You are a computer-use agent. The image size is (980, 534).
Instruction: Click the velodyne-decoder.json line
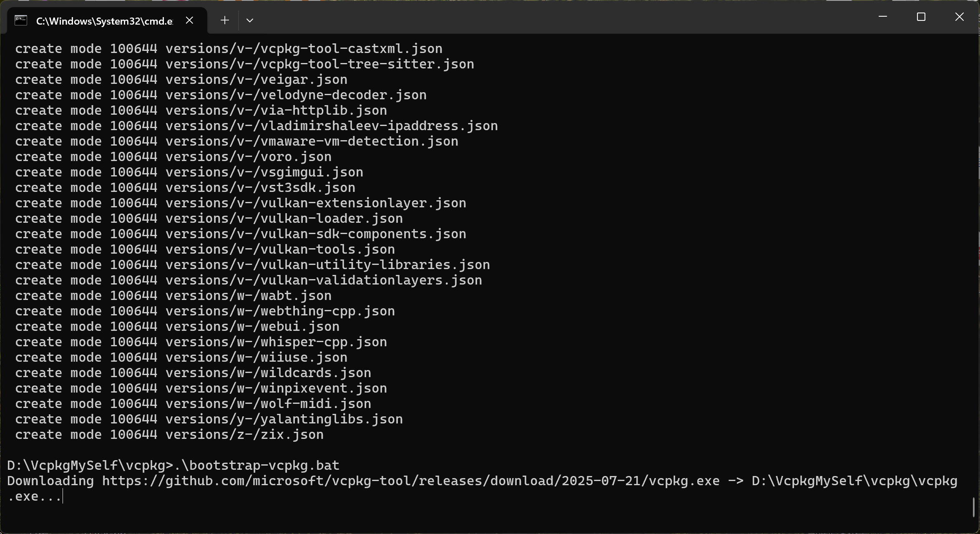tap(221, 95)
